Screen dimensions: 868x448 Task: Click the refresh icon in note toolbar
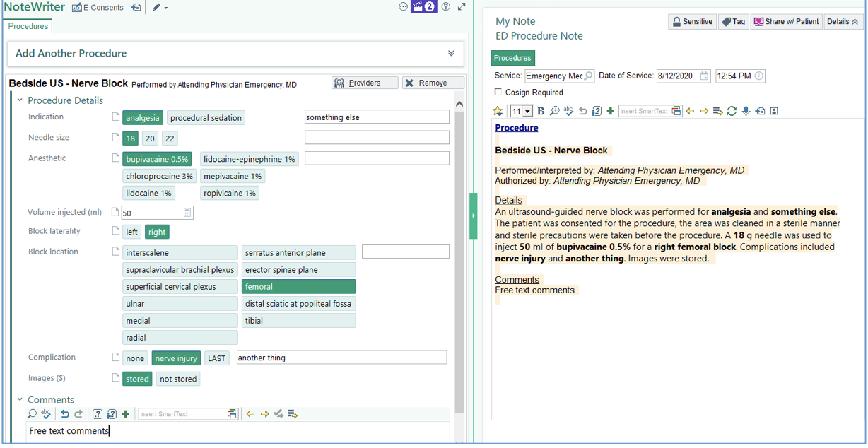(x=732, y=111)
